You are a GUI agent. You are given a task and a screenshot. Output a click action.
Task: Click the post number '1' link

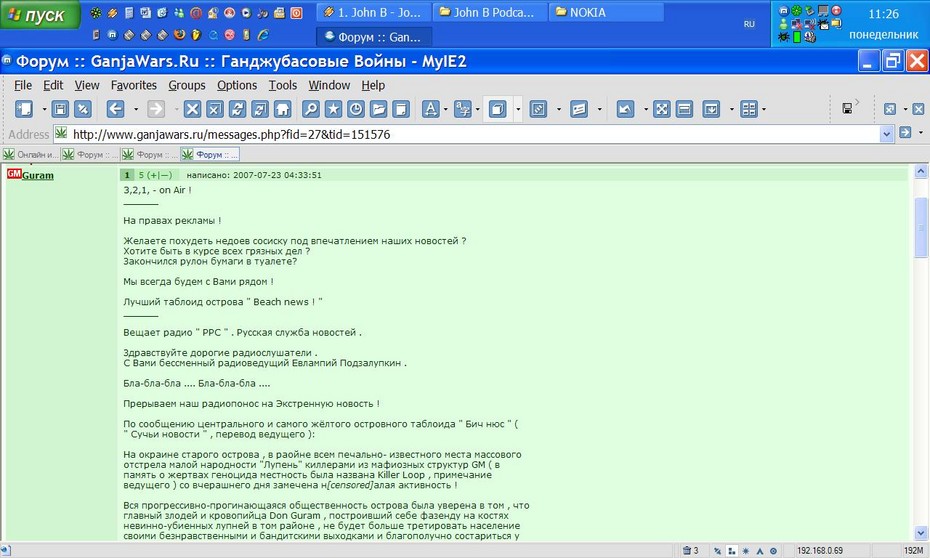pyautogui.click(x=126, y=175)
